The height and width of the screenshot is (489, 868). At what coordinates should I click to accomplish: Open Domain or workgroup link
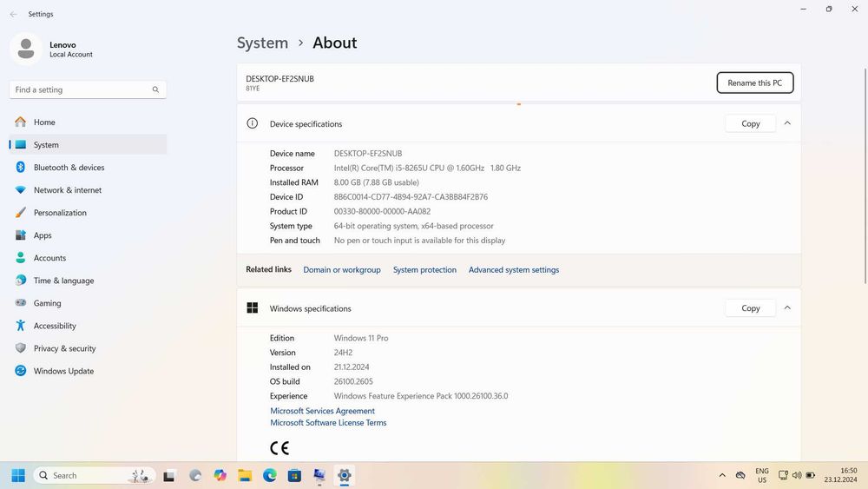coord(341,270)
